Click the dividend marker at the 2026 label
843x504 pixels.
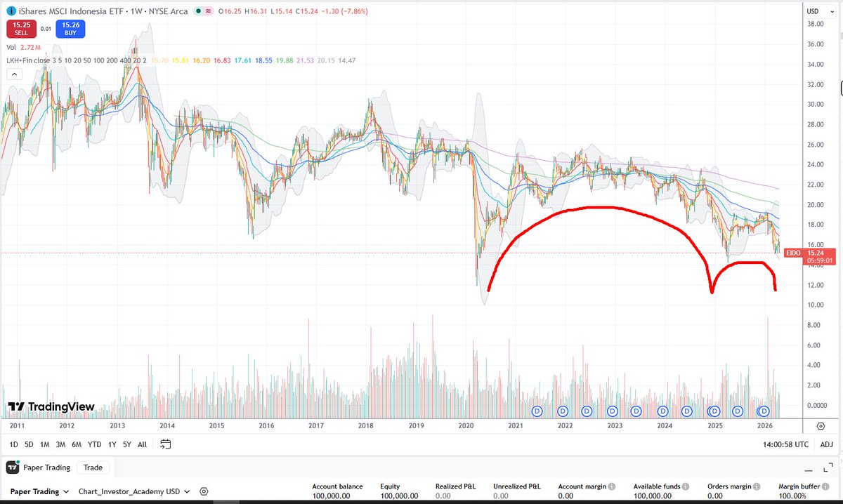coord(764,411)
